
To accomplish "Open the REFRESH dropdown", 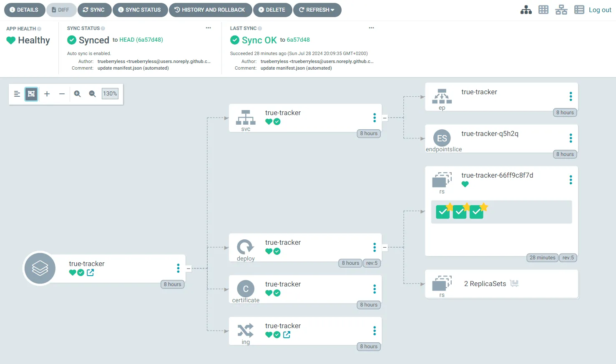I will click(317, 10).
